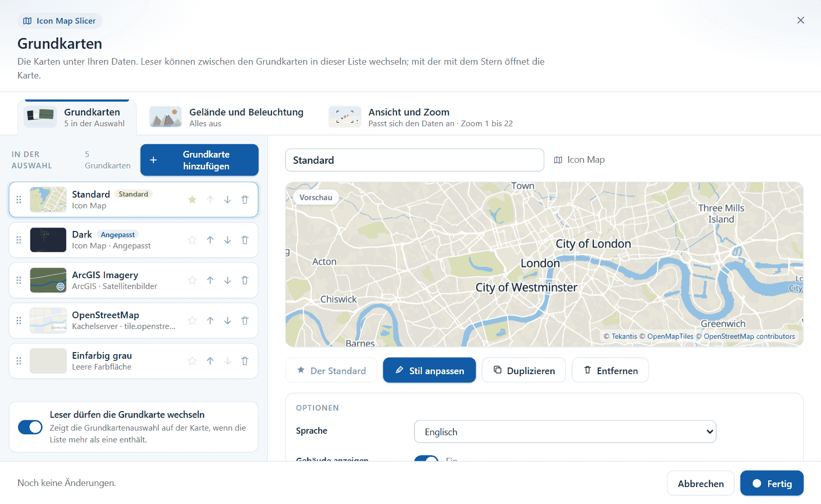This screenshot has width=821, height=504.
Task: Open OpenMapTiles attribution link
Action: [670, 337]
